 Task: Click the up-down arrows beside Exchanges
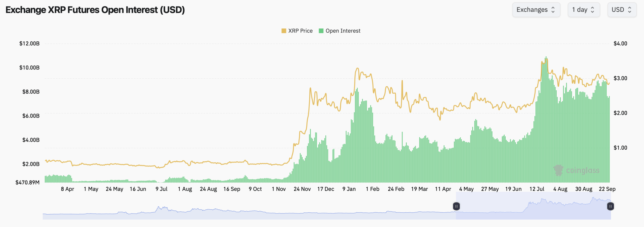553,10
